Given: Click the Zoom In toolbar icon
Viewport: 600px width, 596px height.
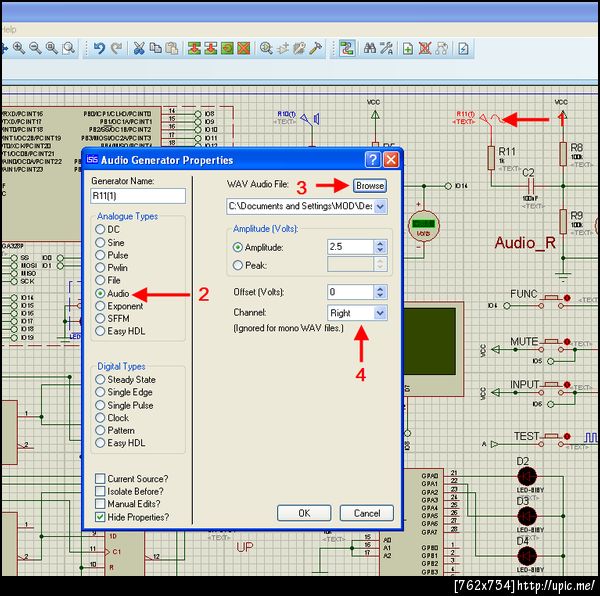Looking at the screenshot, I should (18, 48).
